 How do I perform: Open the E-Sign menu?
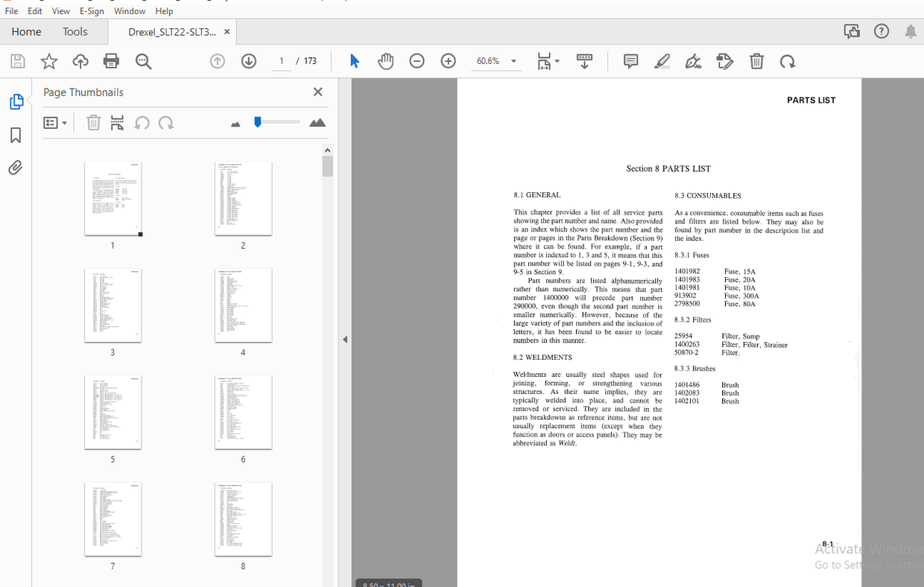coord(91,10)
